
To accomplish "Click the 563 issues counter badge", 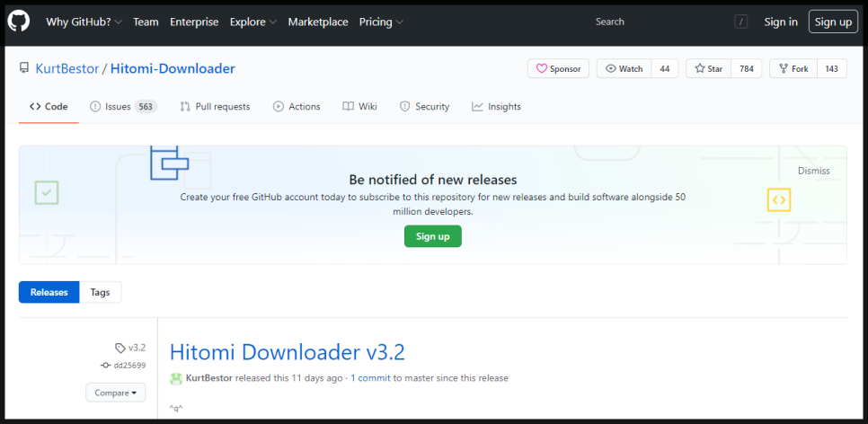I will [x=146, y=107].
